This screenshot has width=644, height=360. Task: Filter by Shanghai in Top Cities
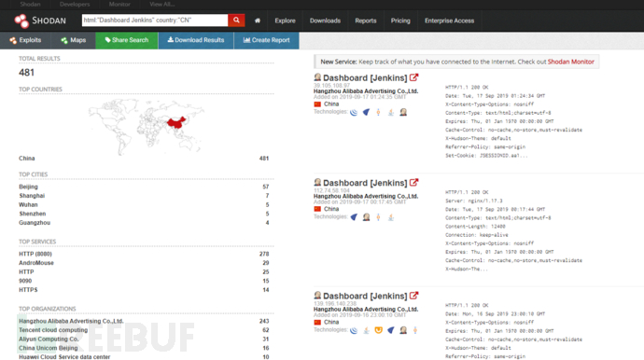pyautogui.click(x=32, y=196)
